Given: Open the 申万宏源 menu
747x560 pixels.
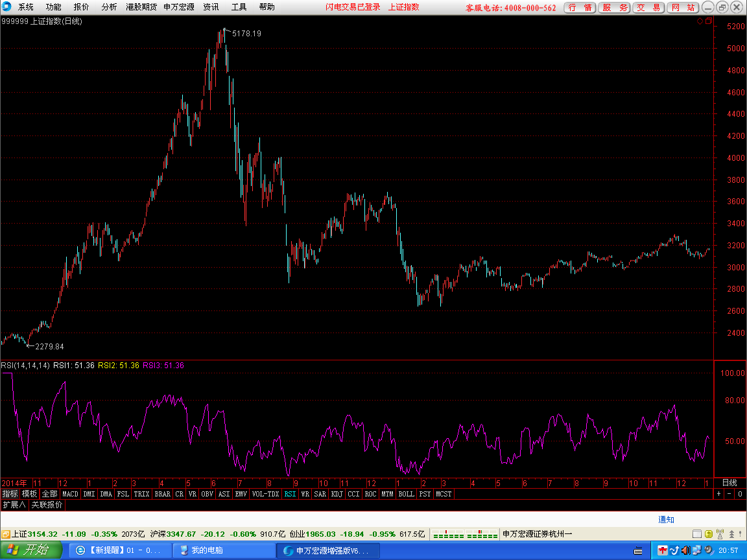Looking at the screenshot, I should click(x=179, y=7).
